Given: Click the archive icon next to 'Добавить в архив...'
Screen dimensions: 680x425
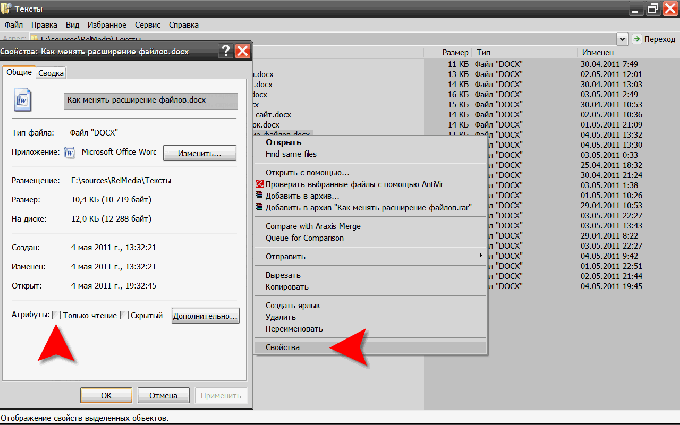Looking at the screenshot, I should (260, 196).
